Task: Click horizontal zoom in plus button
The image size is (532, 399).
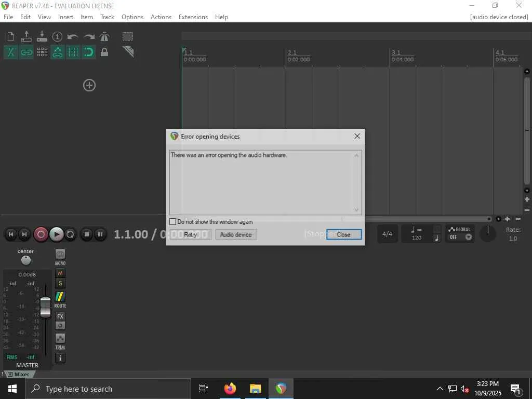Action: tap(507, 219)
